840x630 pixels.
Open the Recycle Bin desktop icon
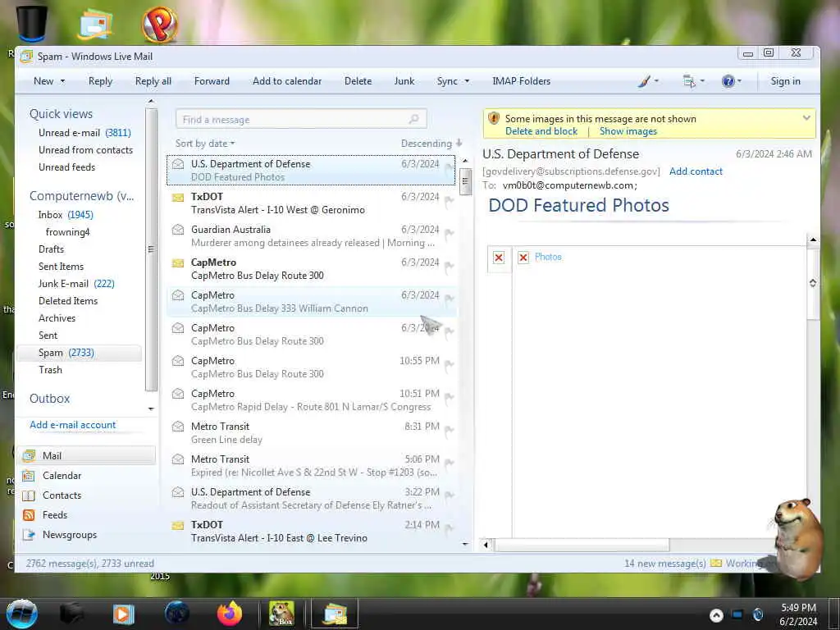32,23
